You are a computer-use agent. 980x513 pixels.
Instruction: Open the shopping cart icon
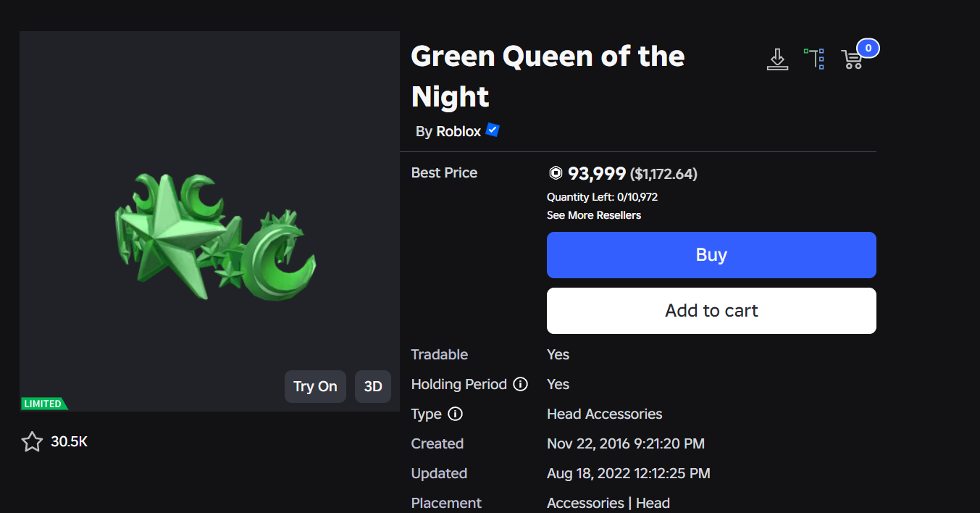click(x=852, y=60)
